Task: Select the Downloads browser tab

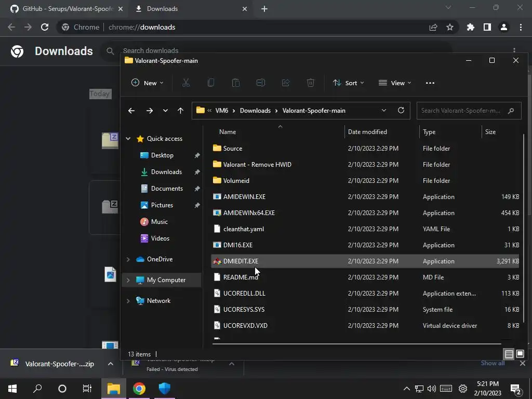Action: [190, 9]
